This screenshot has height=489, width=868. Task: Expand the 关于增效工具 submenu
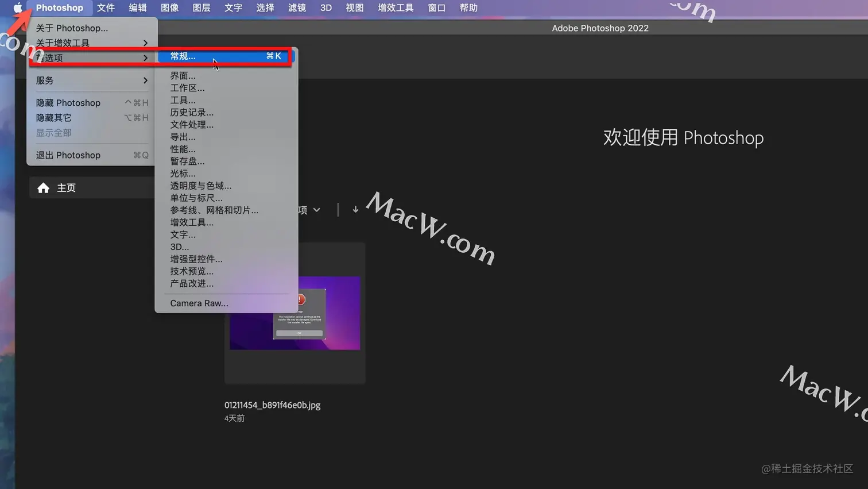tap(92, 43)
